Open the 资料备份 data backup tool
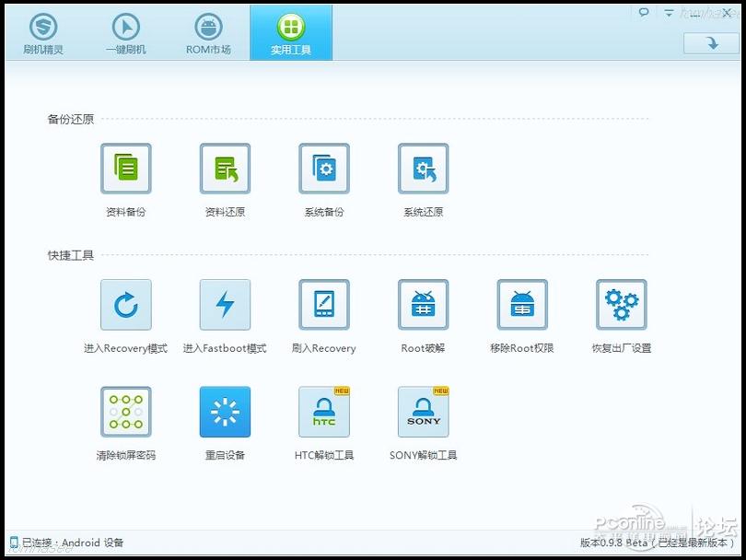Screen dimensions: 746x560 coord(125,169)
